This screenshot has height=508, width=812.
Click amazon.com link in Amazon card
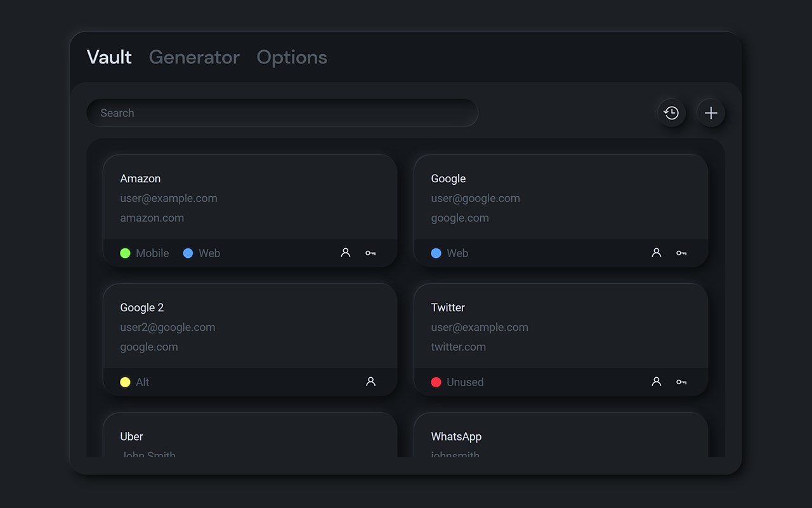click(152, 218)
